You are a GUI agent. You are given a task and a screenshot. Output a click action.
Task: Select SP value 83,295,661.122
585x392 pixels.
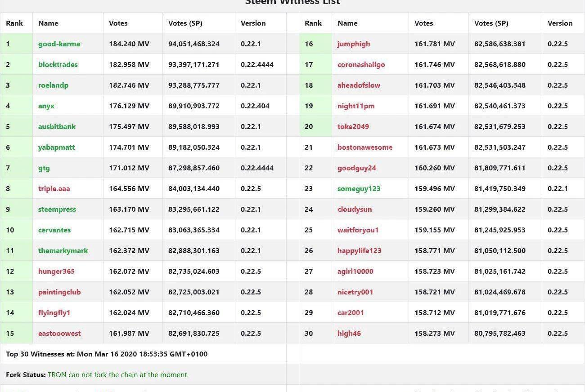(194, 209)
